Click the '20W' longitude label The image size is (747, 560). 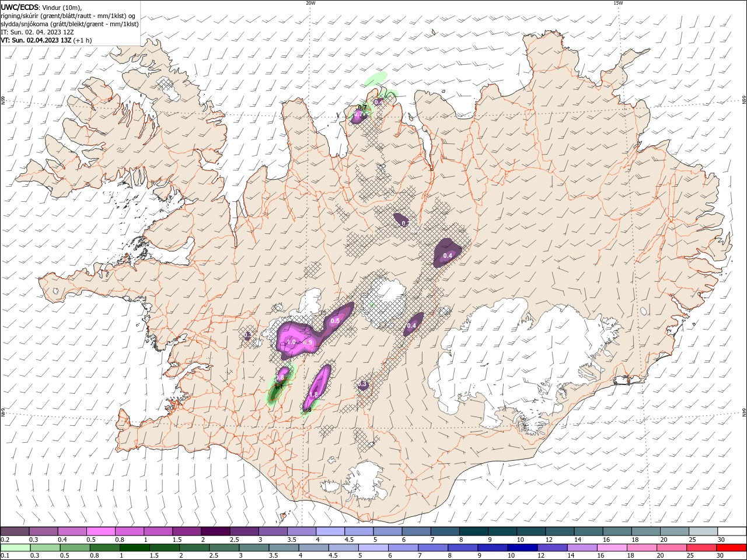(310, 3)
